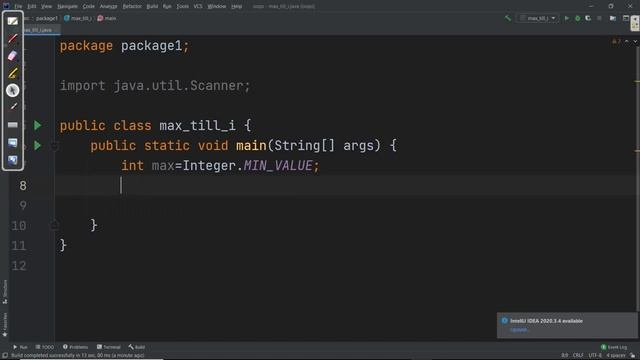The height and width of the screenshot is (360, 640).
Task: Open the Problems tool window button
Action: (x=76, y=347)
